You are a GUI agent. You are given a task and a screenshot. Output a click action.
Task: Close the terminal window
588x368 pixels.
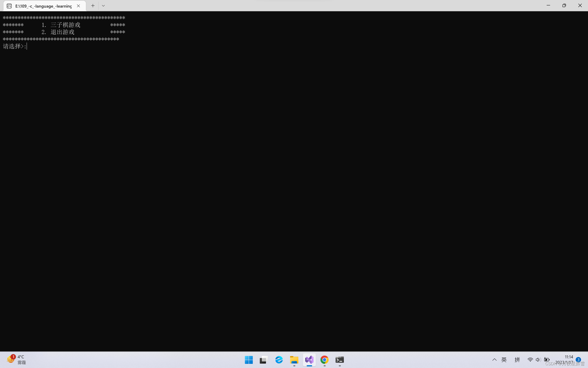point(580,5)
